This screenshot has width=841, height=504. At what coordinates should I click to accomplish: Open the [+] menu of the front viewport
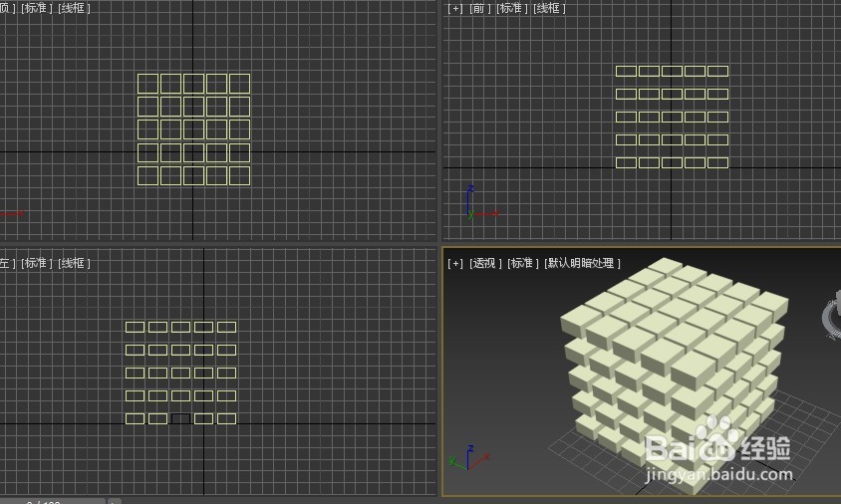tap(455, 9)
